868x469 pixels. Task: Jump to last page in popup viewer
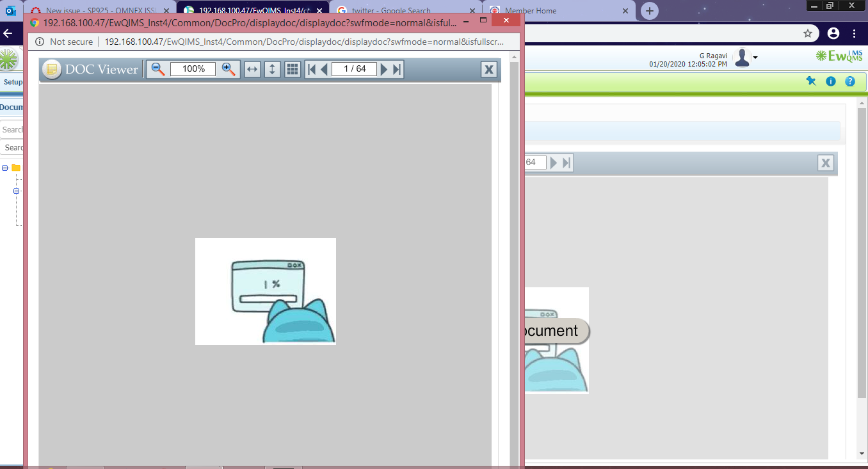pyautogui.click(x=397, y=69)
